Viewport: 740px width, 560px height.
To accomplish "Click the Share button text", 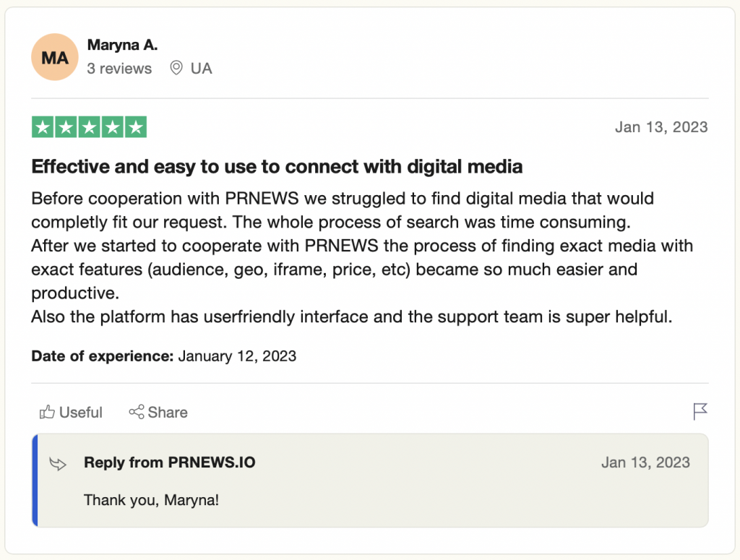I will pyautogui.click(x=168, y=413).
